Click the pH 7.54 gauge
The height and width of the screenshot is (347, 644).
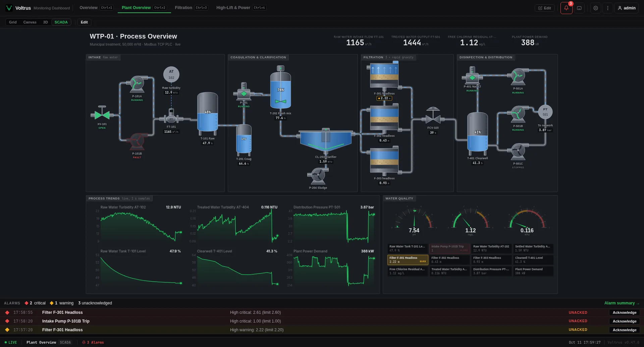click(x=414, y=220)
